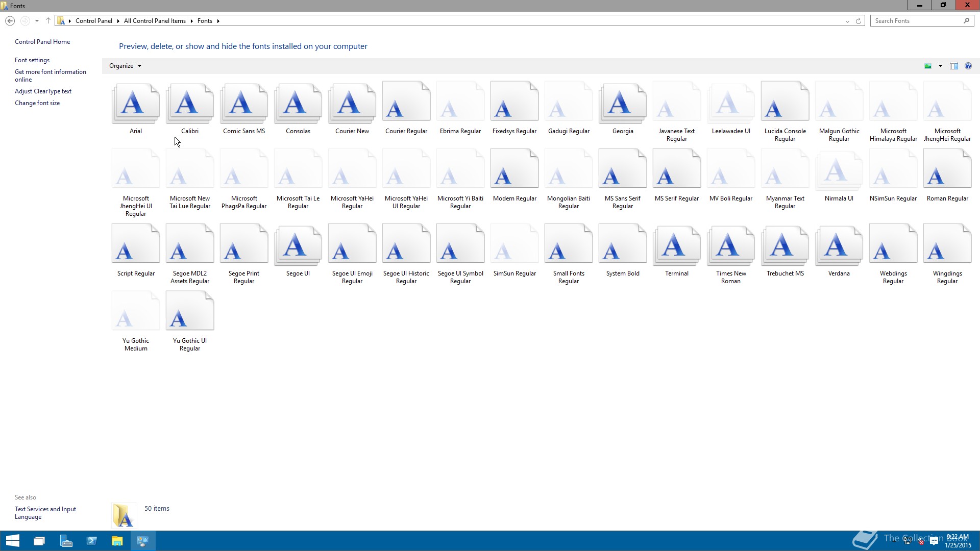Open Action Center from the system tray
Viewport: 980px width, 551px height.
(934, 541)
